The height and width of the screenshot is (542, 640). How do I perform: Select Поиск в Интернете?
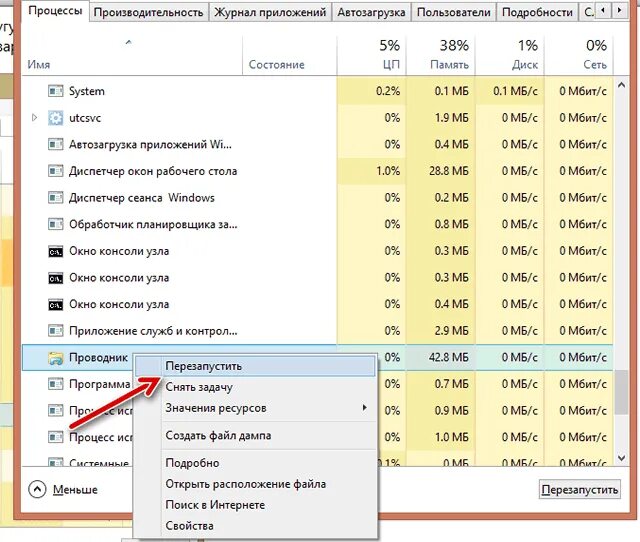pos(255,505)
